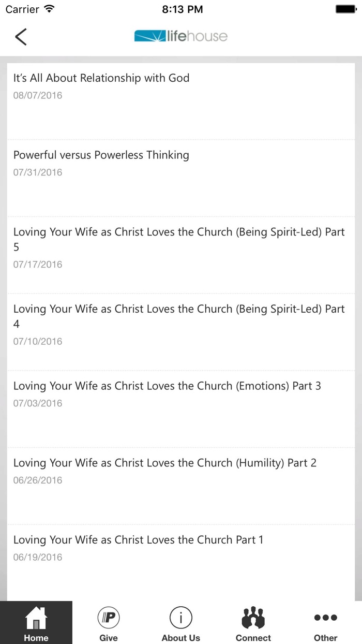Tap the back arrow icon
362x644 pixels.
21,37
